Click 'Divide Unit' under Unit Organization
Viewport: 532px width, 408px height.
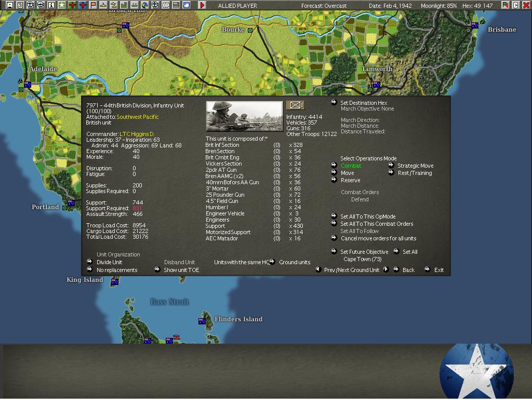[x=109, y=262]
